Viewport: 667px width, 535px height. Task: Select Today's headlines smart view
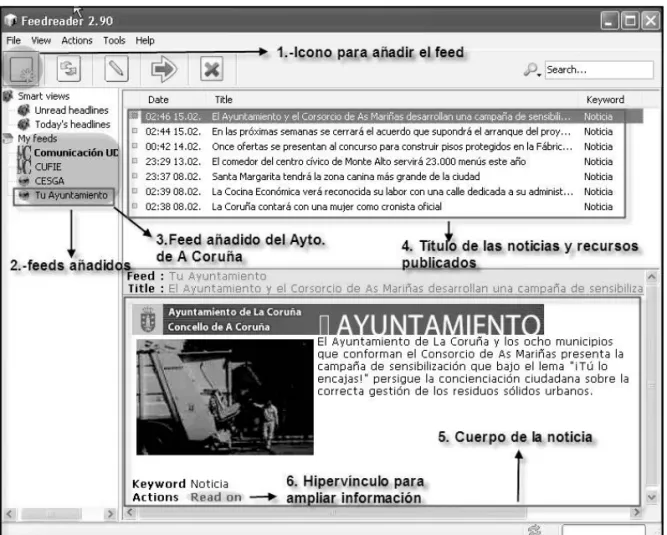coord(72,124)
